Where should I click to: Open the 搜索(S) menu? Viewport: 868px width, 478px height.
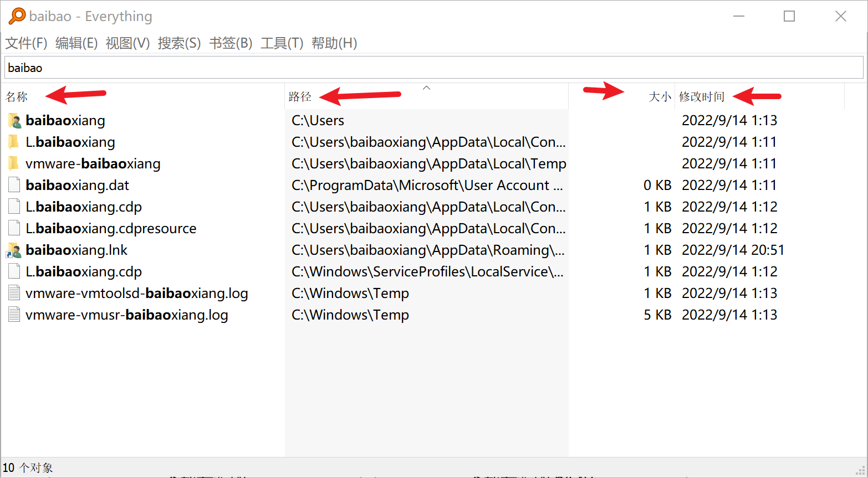coord(179,43)
